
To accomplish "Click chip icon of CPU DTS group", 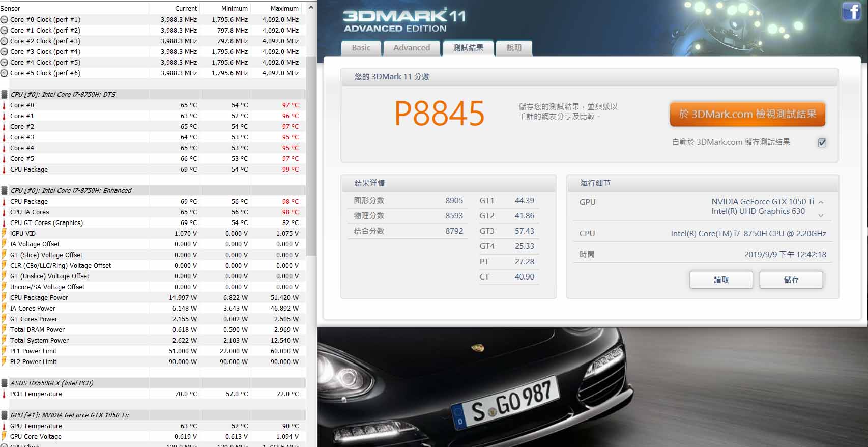I will coord(4,95).
